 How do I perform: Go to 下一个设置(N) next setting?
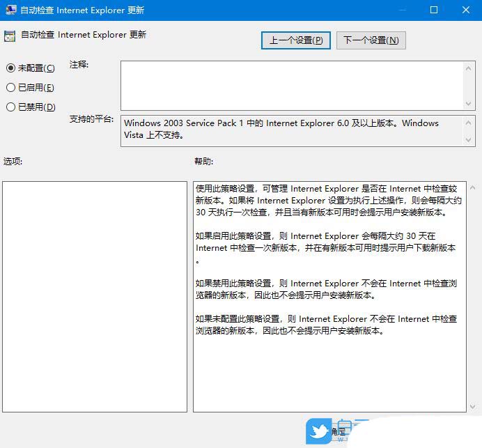click(x=371, y=40)
